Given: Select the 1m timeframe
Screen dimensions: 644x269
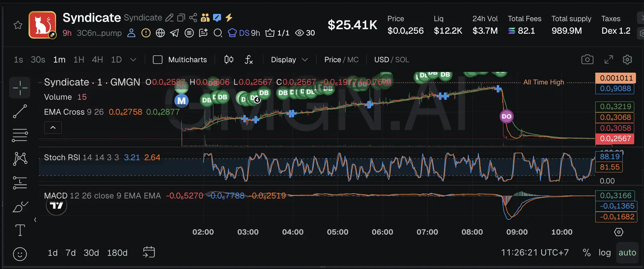Looking at the screenshot, I should point(59,60).
